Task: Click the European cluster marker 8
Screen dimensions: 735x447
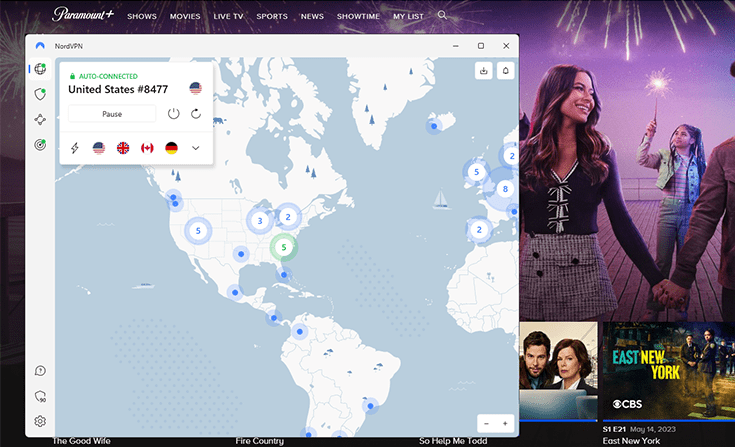Action: tap(505, 189)
